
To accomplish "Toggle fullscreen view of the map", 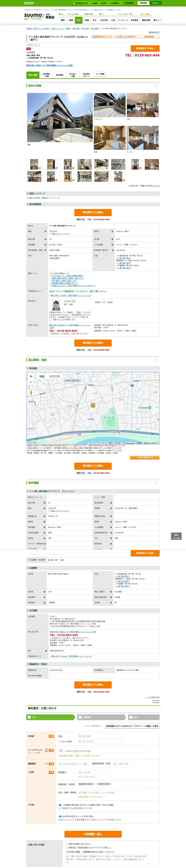I will click(155, 376).
